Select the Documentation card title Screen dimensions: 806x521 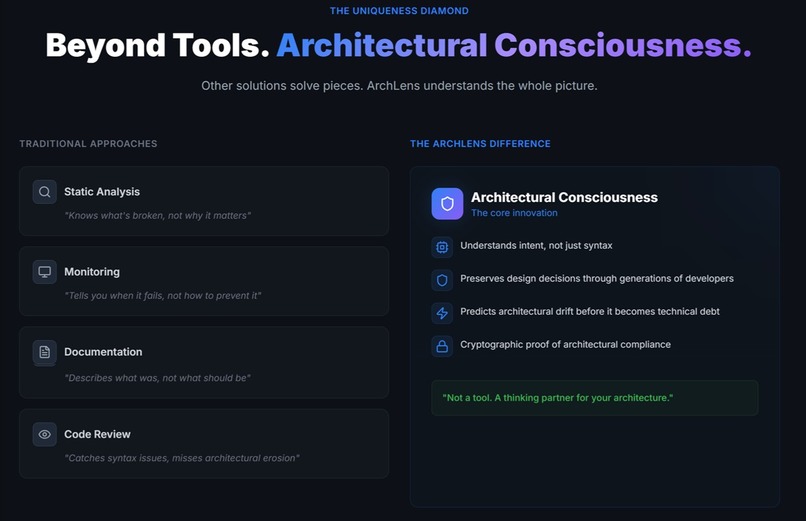(x=103, y=352)
